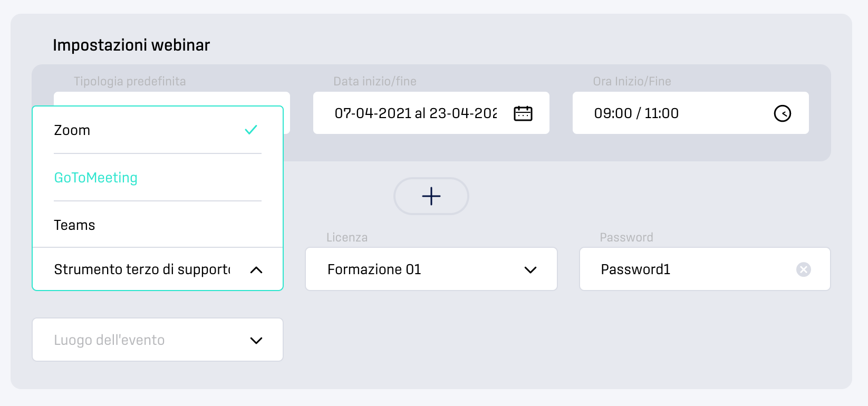The height and width of the screenshot is (406, 868).
Task: Click the green checkmark beside Zoom
Action: point(251,130)
